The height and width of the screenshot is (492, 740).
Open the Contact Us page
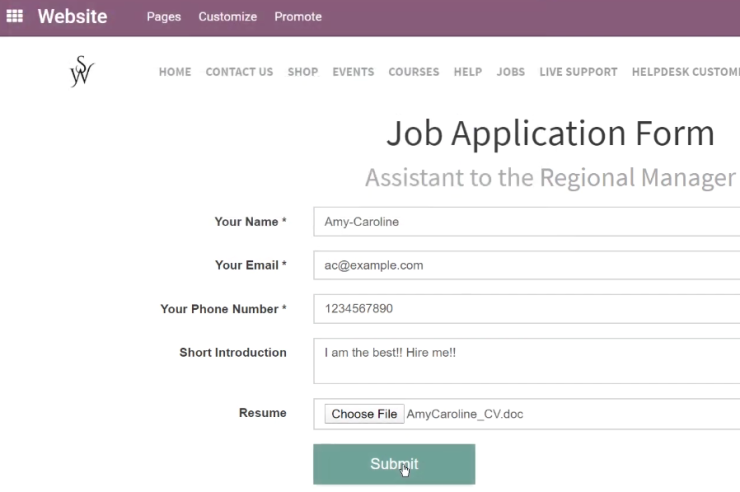tap(239, 72)
